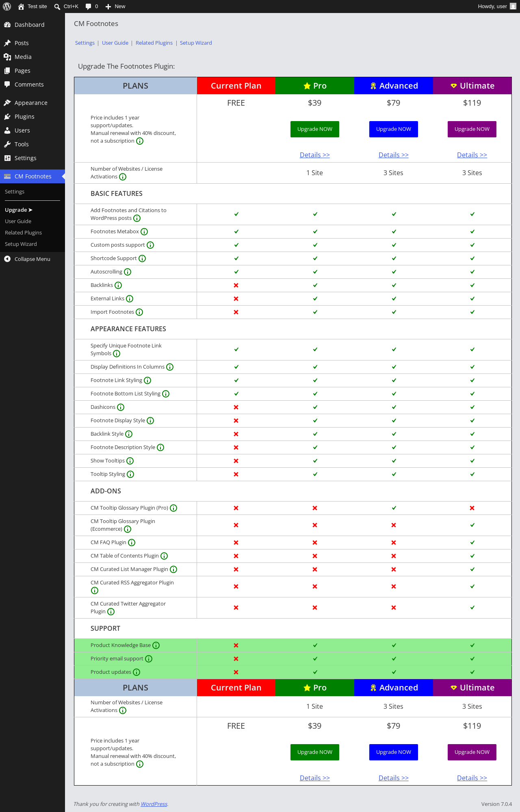The width and height of the screenshot is (520, 812).
Task: Click the info icon beside Footnote Description Style
Action: (160, 447)
